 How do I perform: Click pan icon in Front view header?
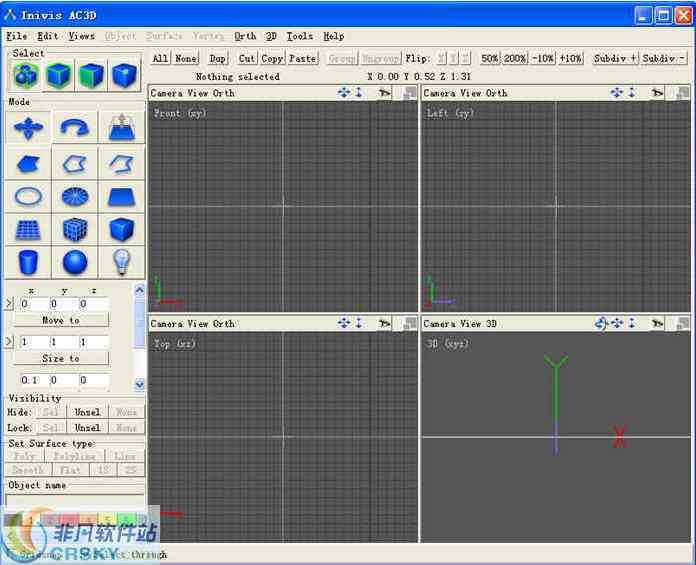[x=344, y=92]
